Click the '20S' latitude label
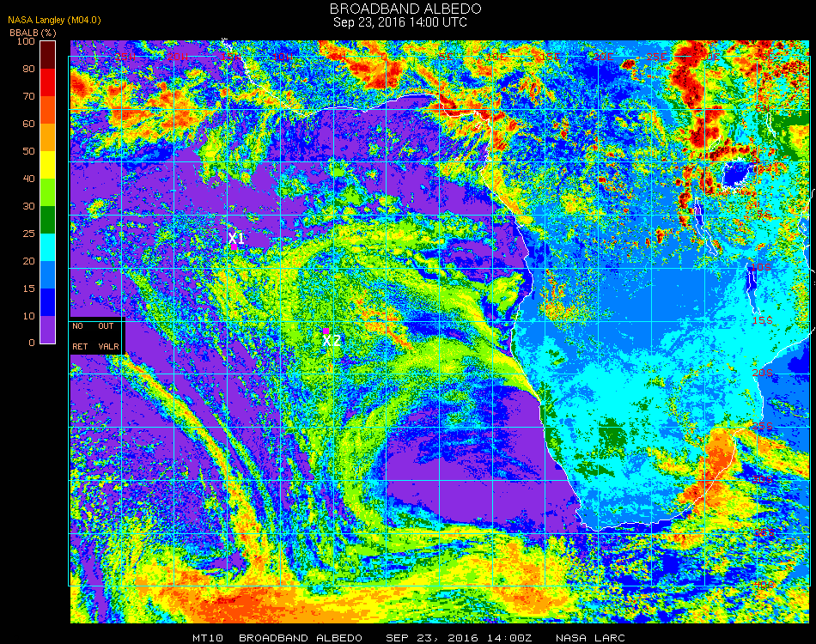The height and width of the screenshot is (644, 816). point(763,374)
